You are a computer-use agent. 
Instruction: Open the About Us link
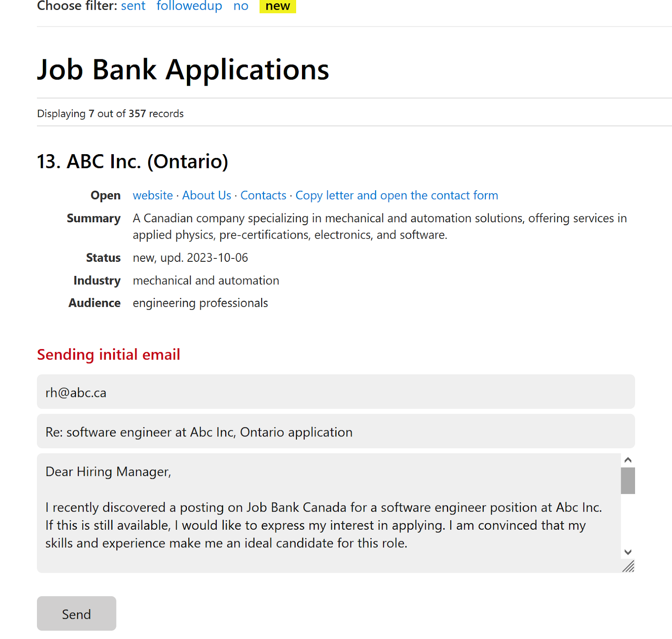207,195
